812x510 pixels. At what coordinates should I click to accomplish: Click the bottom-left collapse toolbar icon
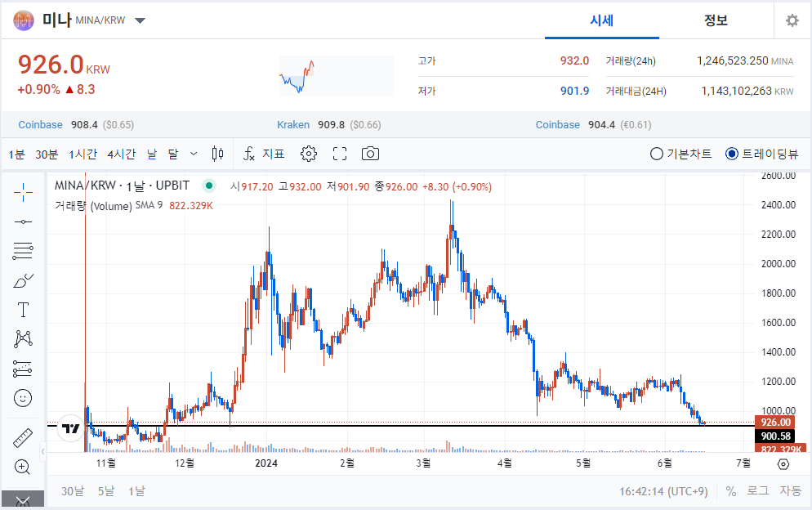(x=23, y=499)
